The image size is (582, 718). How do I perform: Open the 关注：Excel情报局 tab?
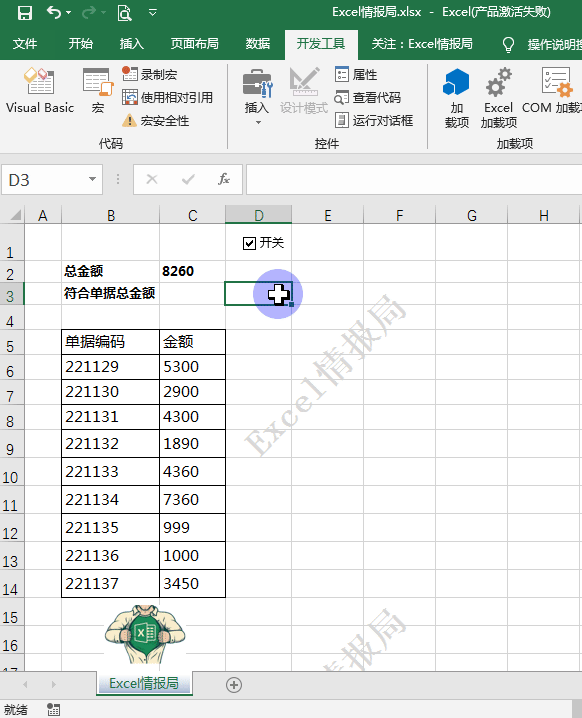[x=422, y=44]
